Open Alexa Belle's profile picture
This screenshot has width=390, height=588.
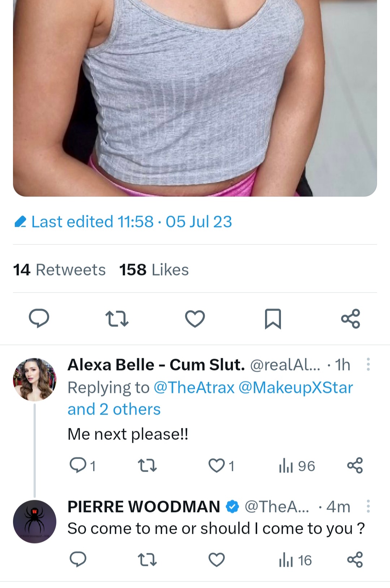tap(35, 379)
